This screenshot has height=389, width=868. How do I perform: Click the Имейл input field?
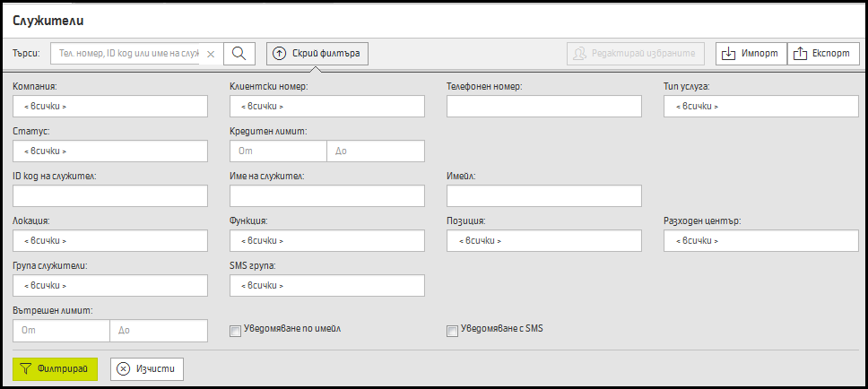tap(544, 196)
